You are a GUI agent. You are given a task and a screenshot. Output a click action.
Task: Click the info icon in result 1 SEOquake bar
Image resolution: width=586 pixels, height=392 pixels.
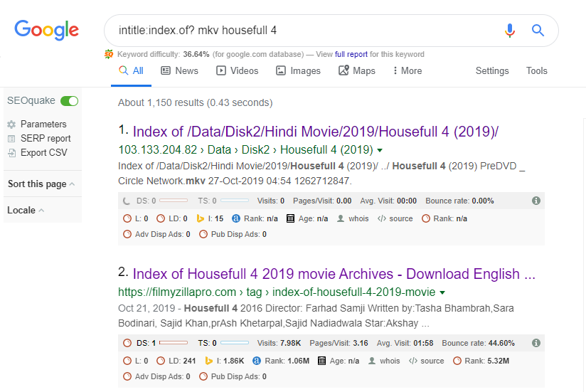[536, 201]
